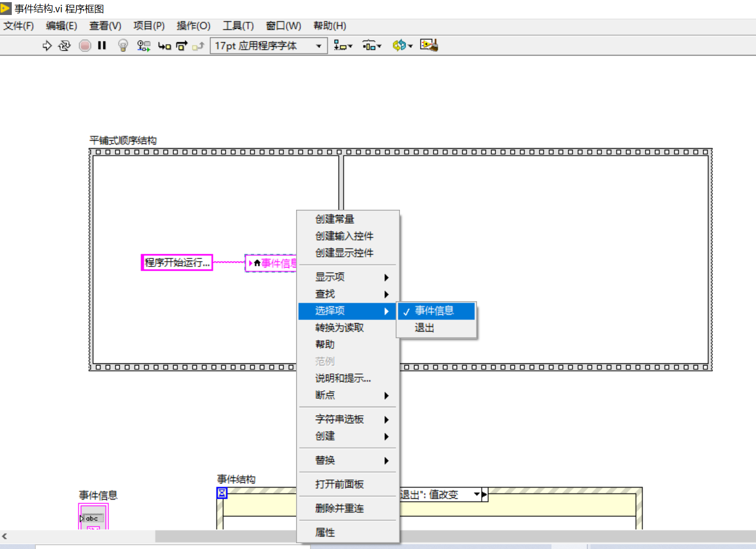Open 属性 from the context menu
756x549 pixels.
click(348, 532)
